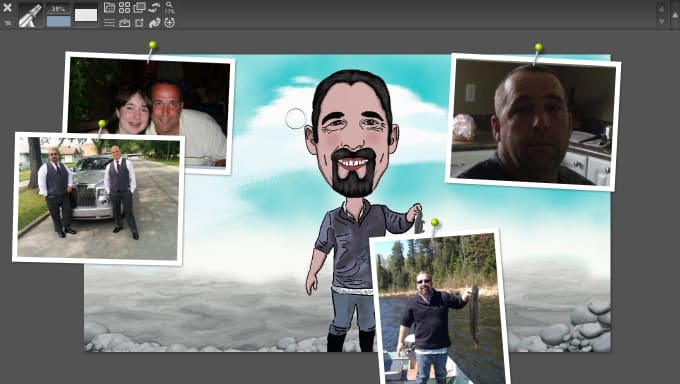Click the overlapping windows layer icon
The height and width of the screenshot is (384, 680).
(x=139, y=7)
